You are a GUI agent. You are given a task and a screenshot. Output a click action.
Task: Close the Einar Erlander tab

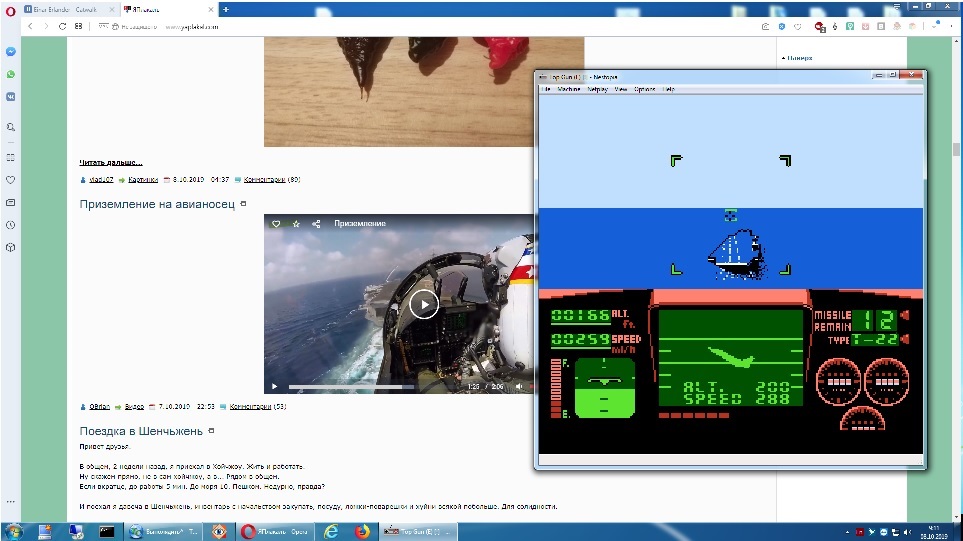[x=112, y=9]
